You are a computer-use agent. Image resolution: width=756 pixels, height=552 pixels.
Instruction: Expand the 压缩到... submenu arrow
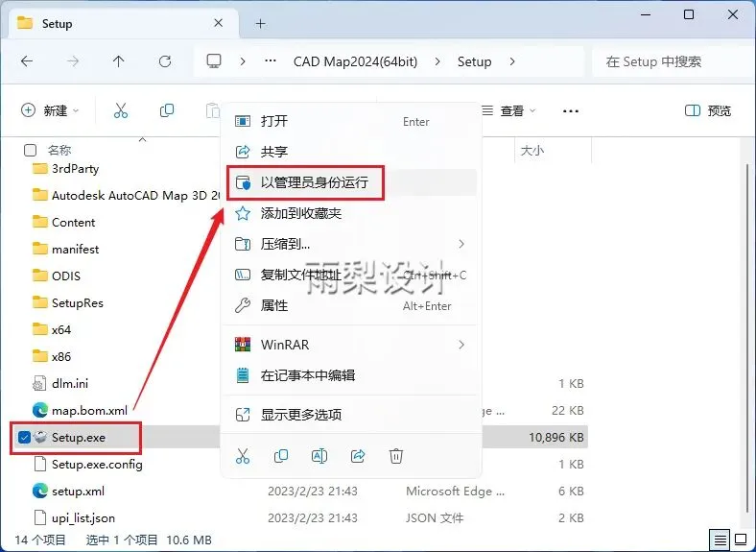click(461, 244)
